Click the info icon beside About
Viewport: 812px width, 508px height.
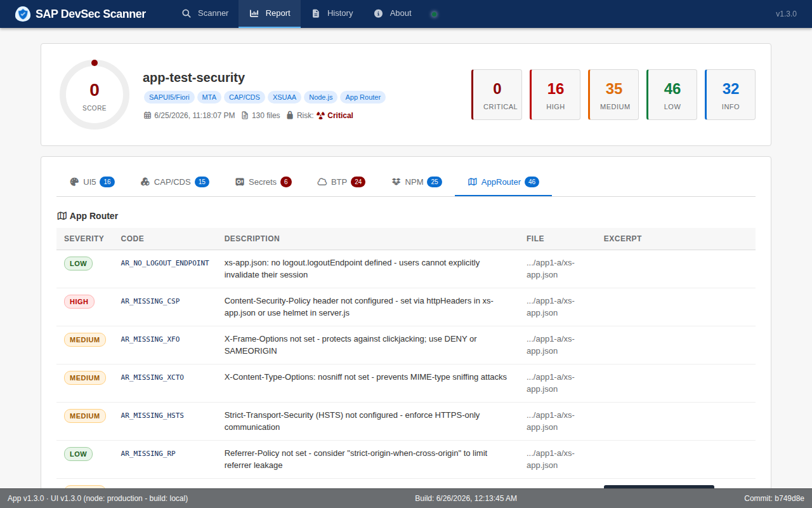[x=379, y=13]
